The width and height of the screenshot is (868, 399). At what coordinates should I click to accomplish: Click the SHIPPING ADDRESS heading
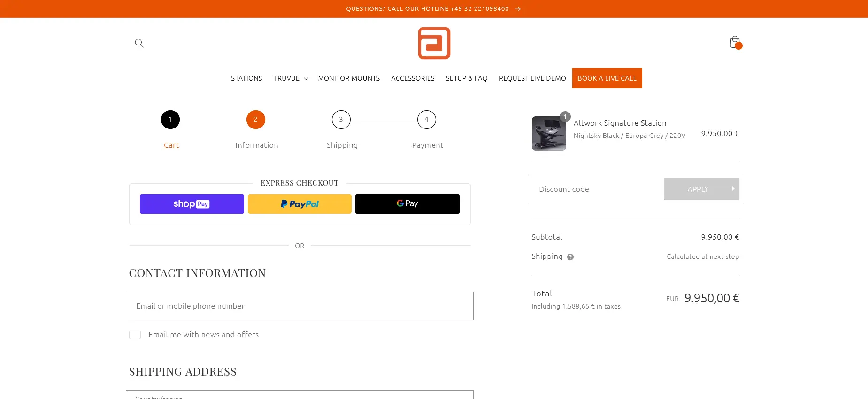pos(183,372)
